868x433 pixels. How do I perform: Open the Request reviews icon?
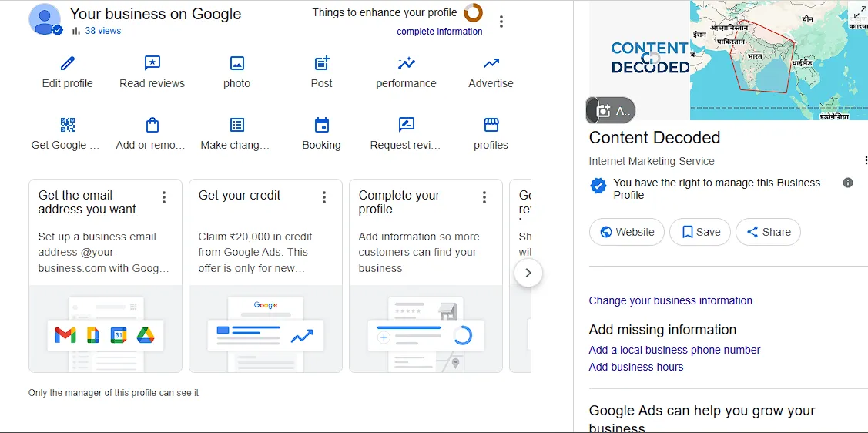click(x=407, y=125)
